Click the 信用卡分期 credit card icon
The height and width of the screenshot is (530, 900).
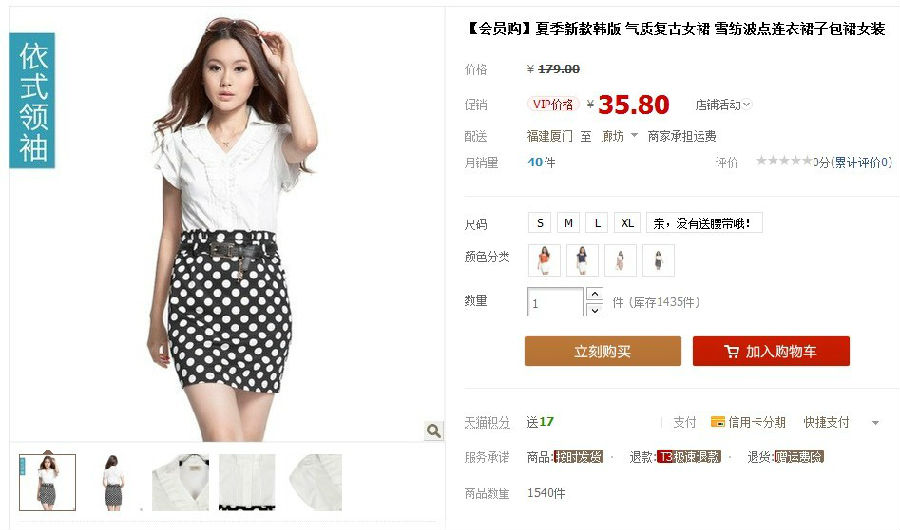tap(717, 422)
